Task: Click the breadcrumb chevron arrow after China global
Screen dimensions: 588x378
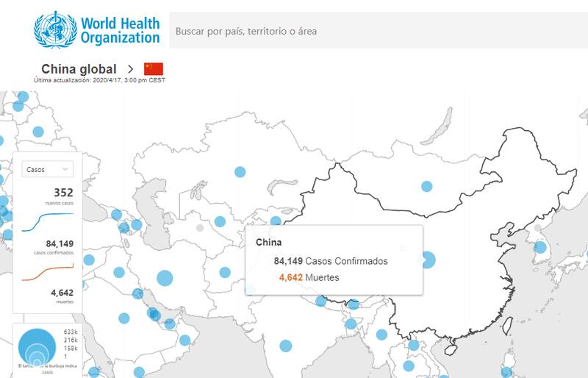Action: coord(130,69)
